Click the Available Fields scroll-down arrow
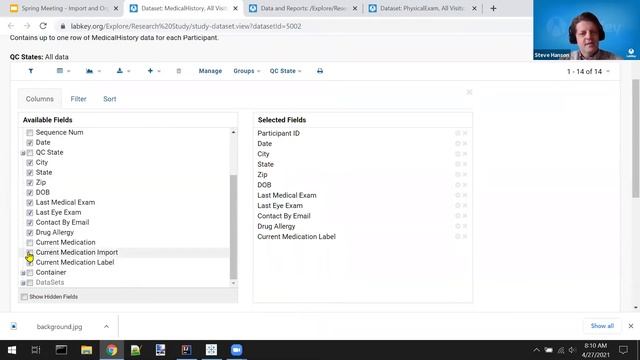The image size is (640, 360). [x=233, y=283]
